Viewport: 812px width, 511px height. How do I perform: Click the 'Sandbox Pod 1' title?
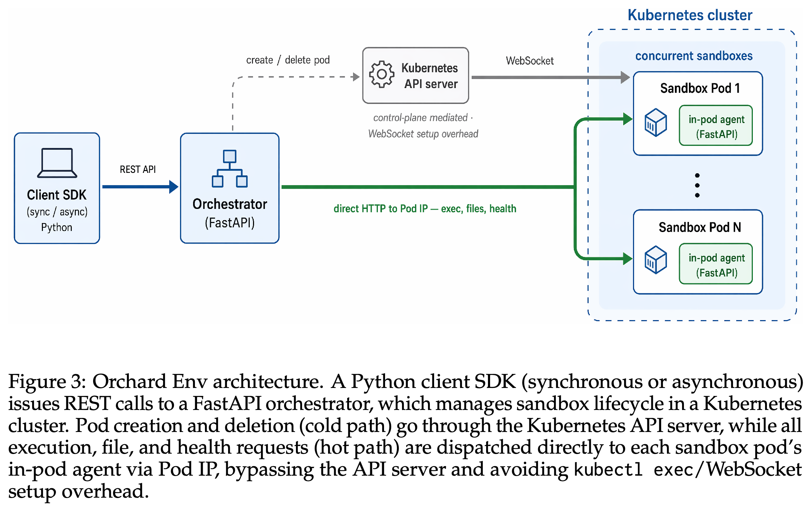pos(700,88)
